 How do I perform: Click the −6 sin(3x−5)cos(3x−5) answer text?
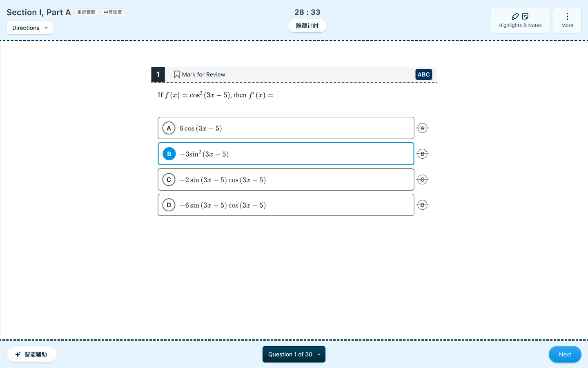[223, 205]
